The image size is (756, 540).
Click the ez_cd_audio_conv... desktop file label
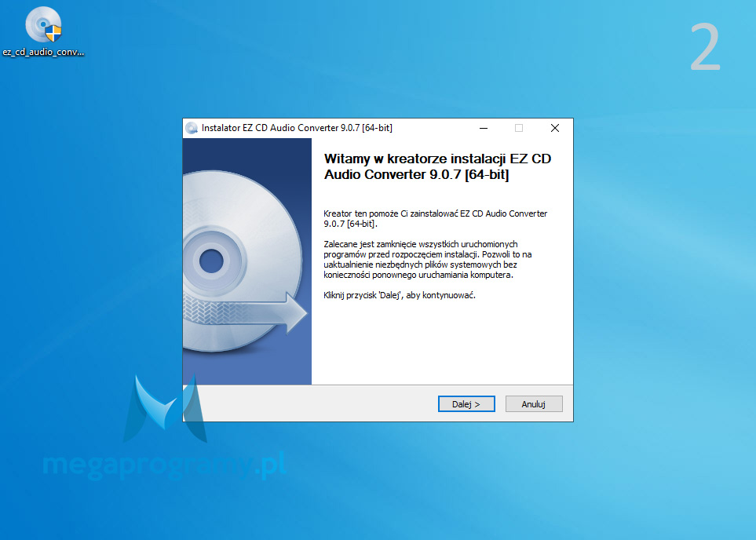click(43, 52)
